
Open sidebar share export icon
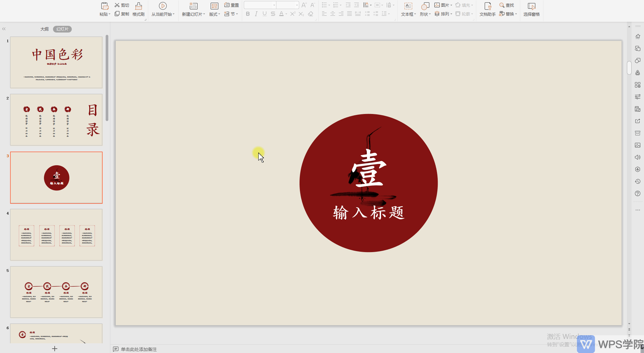(638, 121)
